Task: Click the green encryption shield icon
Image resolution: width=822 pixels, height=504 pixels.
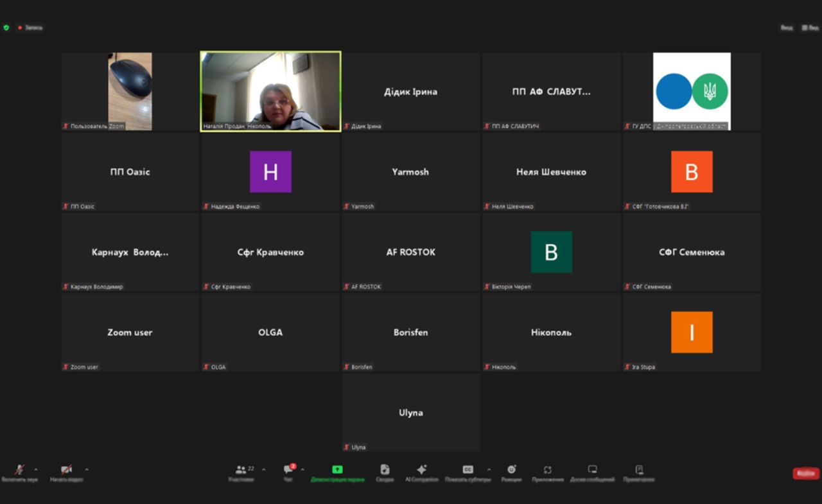Action: coord(6,28)
